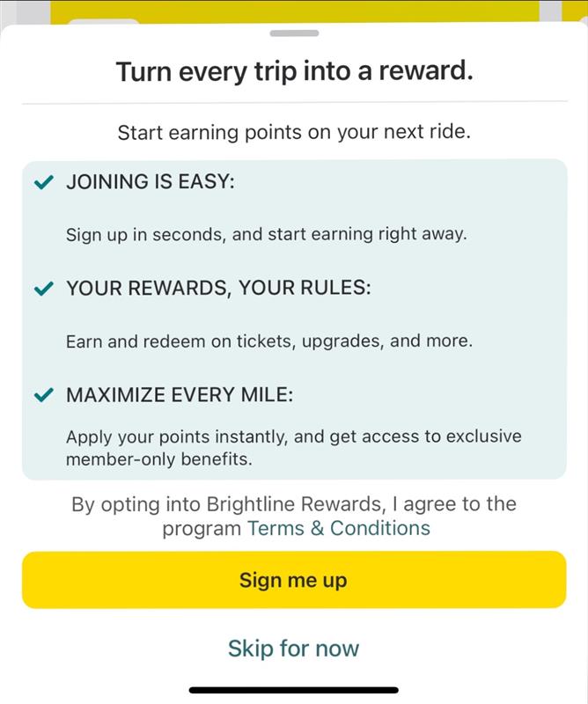Click 'Start earning points on your next ride' subtitle
588x704 pixels.
point(294,133)
